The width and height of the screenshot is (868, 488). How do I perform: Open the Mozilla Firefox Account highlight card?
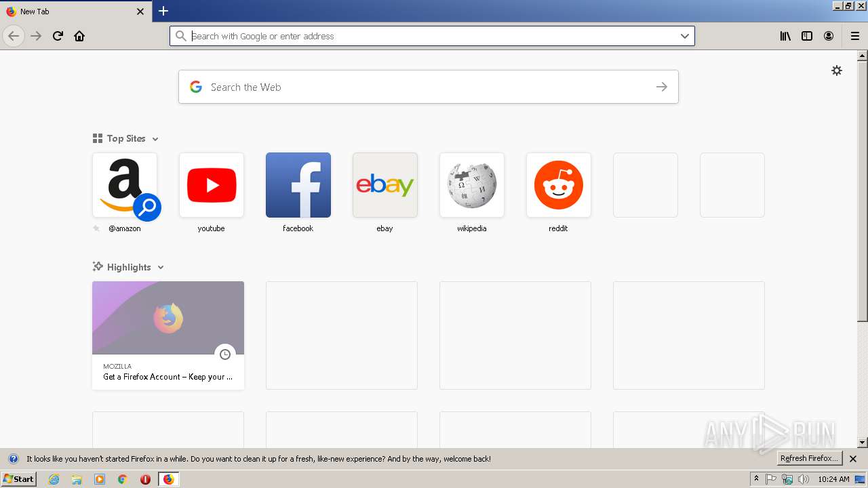168,335
